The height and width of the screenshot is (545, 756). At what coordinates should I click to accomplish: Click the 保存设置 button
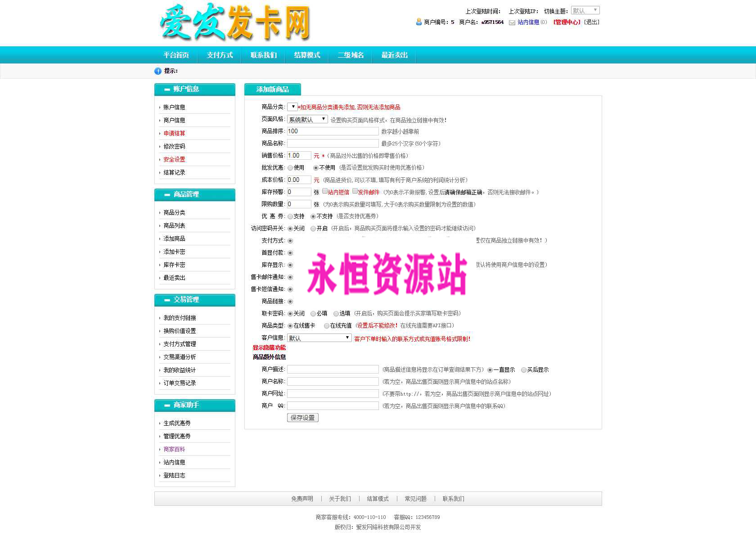(302, 418)
